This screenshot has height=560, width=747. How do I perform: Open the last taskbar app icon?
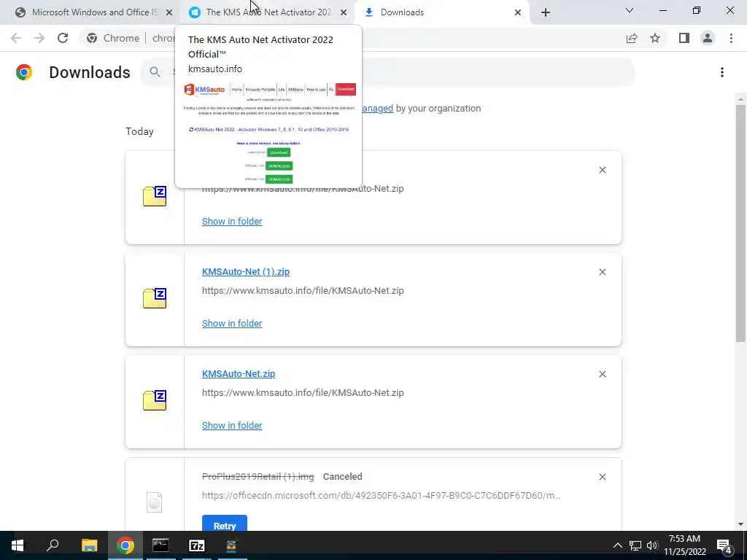[x=231, y=545]
